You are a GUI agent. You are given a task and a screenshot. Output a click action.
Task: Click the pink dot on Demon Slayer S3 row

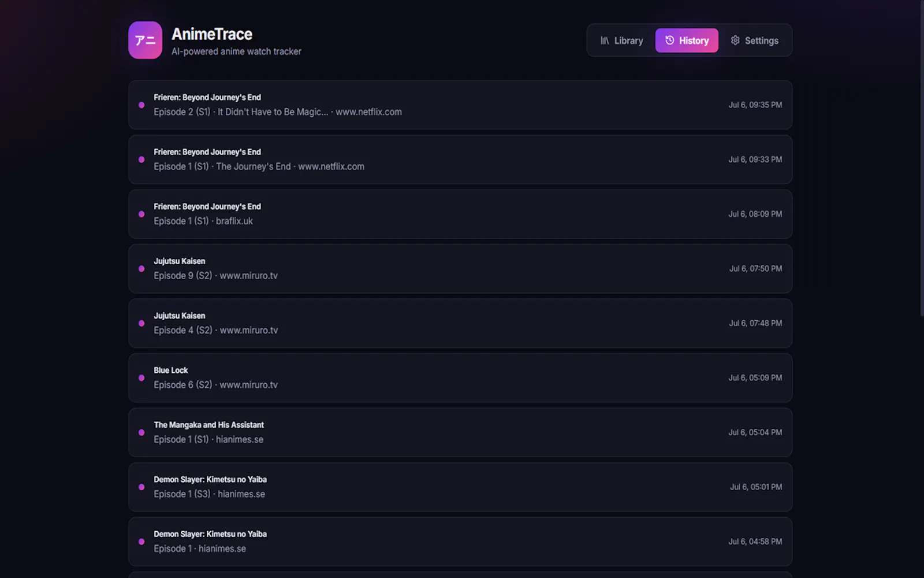[141, 487]
